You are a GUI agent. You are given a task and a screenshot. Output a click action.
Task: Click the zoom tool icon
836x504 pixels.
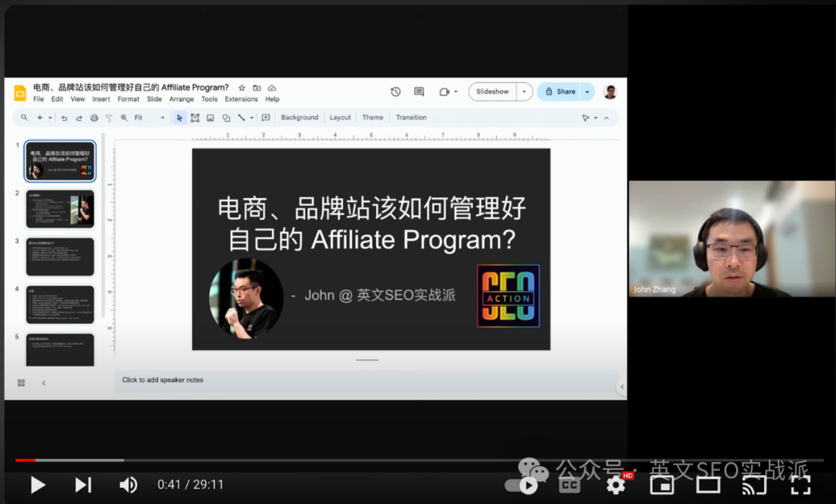point(124,118)
